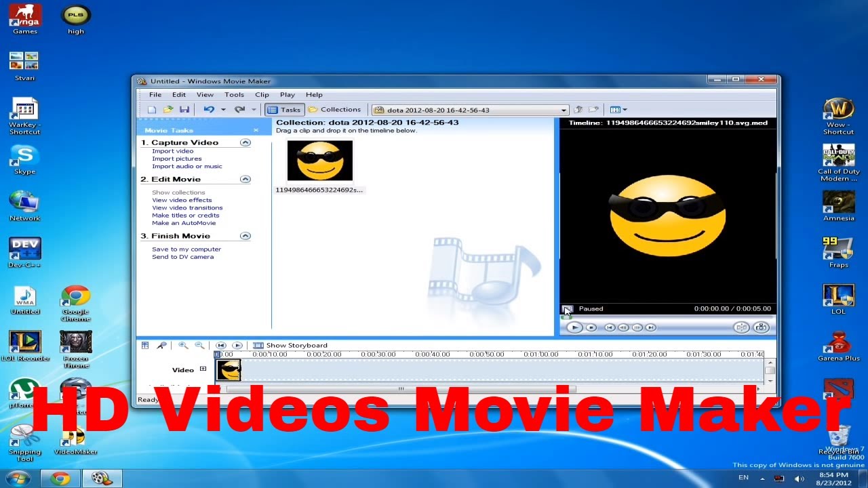Click Import audio or music link
This screenshot has width=868, height=488.
point(187,166)
